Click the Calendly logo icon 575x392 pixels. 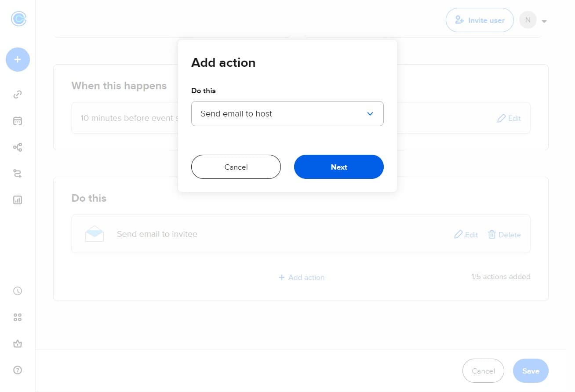click(x=18, y=18)
